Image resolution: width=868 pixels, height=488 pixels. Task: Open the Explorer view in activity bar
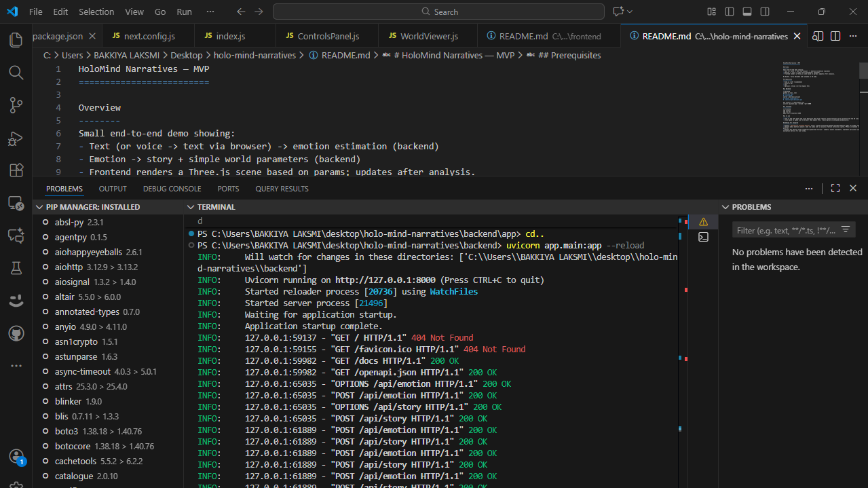(x=16, y=40)
